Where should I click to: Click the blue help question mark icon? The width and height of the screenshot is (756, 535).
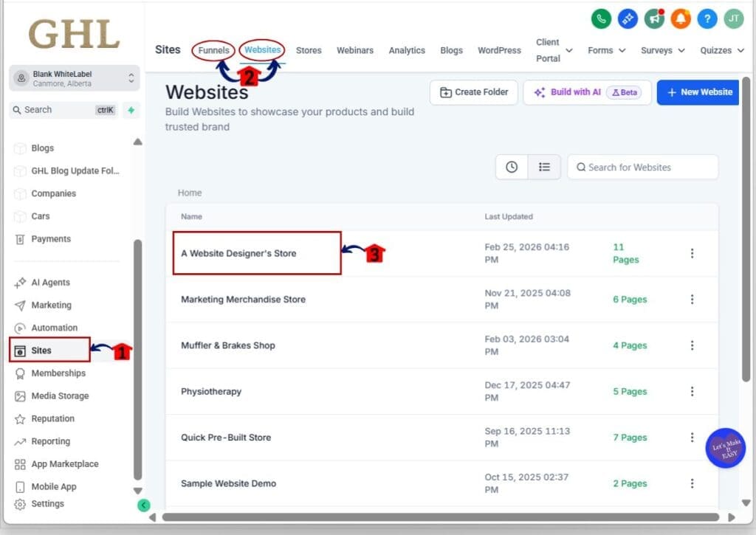[x=707, y=18]
